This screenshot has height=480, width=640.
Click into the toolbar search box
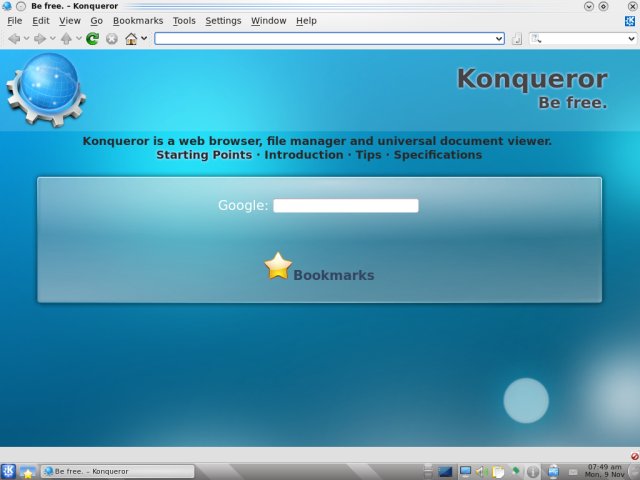pyautogui.click(x=584, y=39)
